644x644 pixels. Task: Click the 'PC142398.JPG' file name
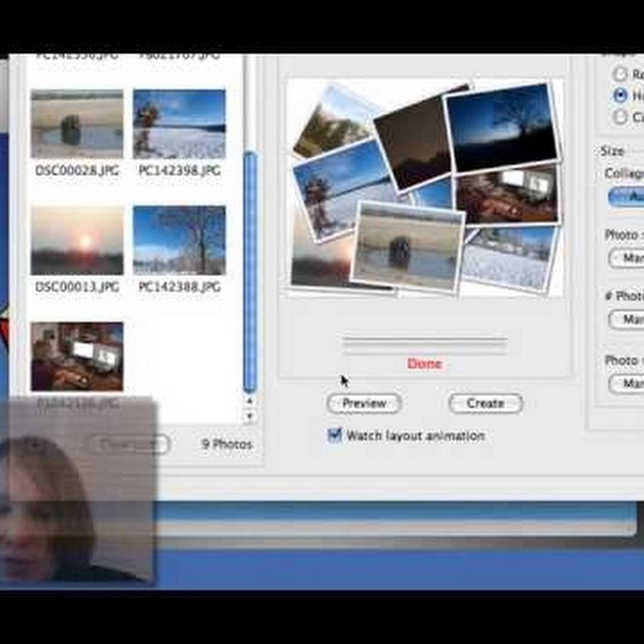pyautogui.click(x=180, y=170)
